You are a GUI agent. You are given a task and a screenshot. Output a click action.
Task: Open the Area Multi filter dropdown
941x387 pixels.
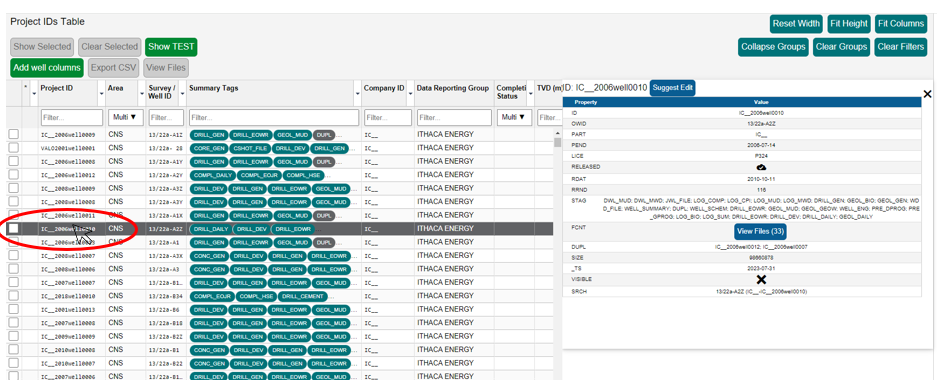125,117
